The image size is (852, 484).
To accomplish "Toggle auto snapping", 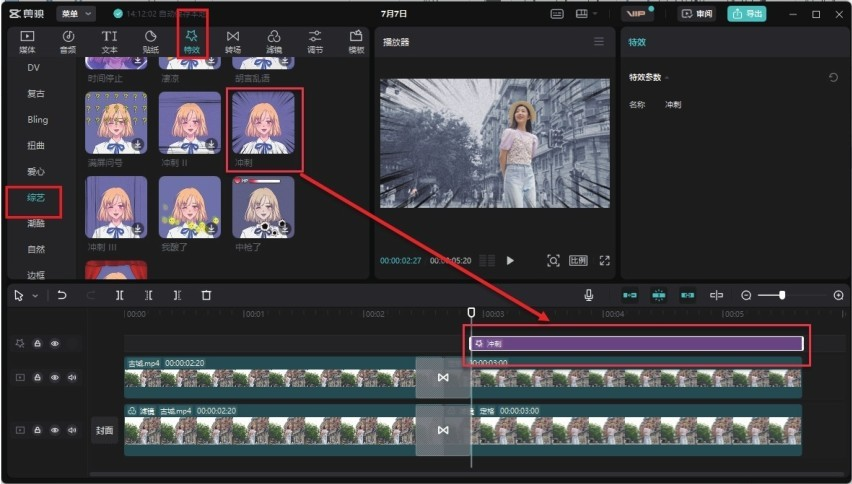I will (659, 295).
